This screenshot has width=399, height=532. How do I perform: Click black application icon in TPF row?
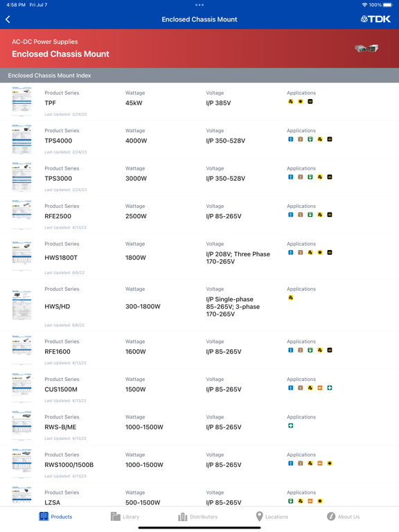point(310,101)
